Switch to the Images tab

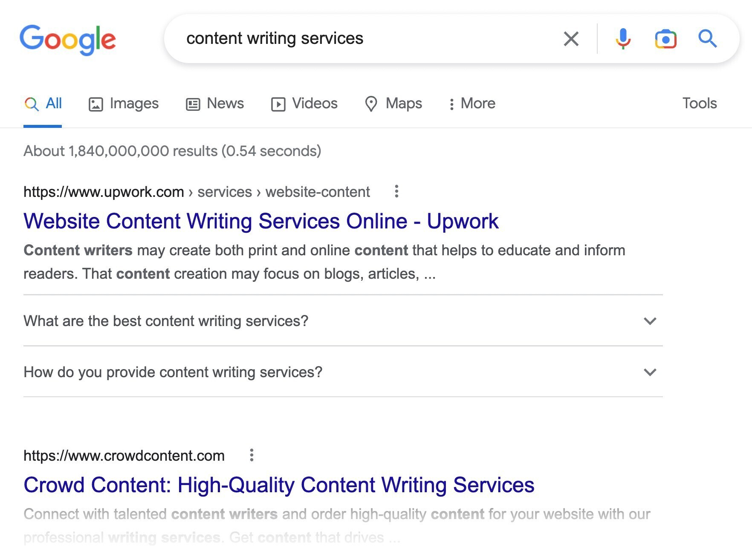(x=124, y=104)
